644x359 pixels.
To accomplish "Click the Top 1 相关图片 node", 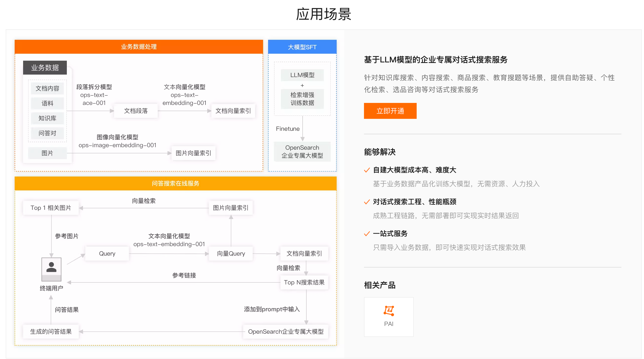I will pos(51,208).
